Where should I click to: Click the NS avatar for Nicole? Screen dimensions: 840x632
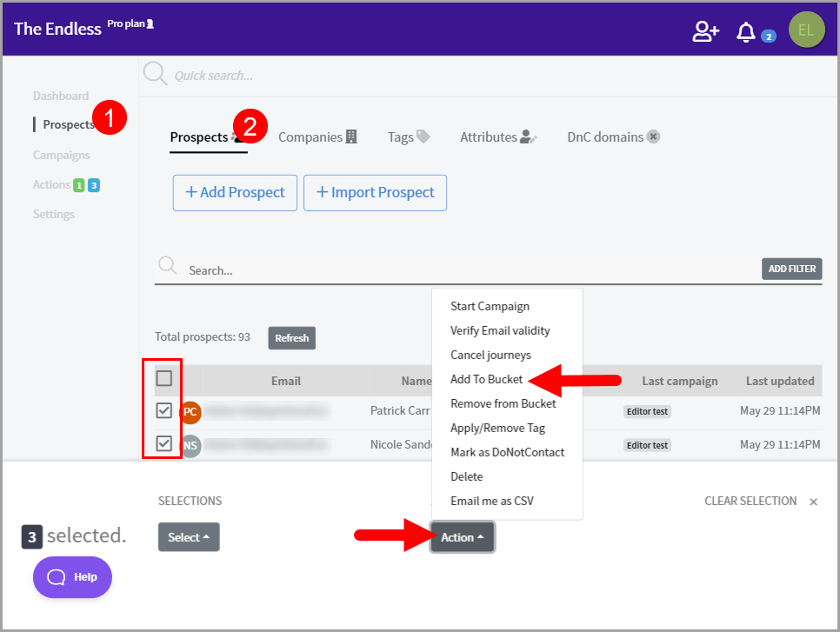(x=190, y=445)
